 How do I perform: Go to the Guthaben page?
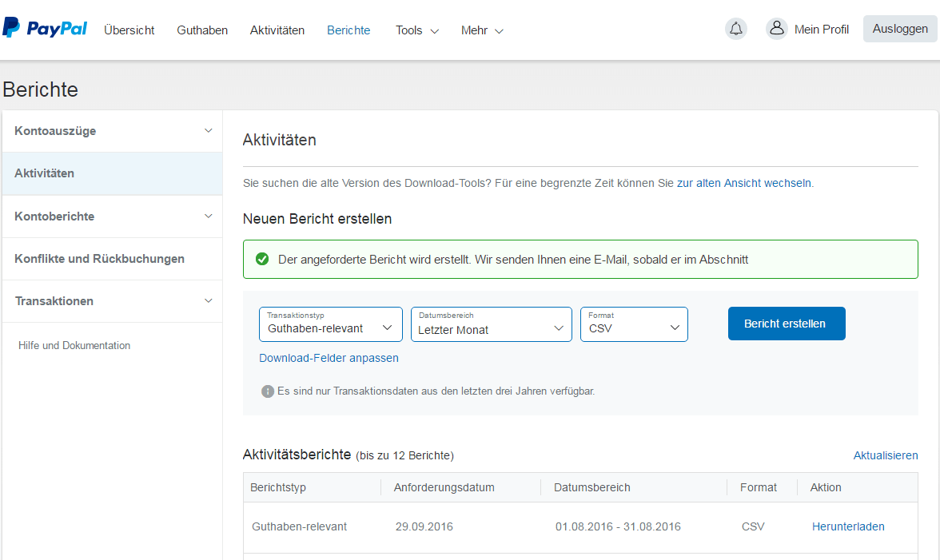click(x=202, y=30)
